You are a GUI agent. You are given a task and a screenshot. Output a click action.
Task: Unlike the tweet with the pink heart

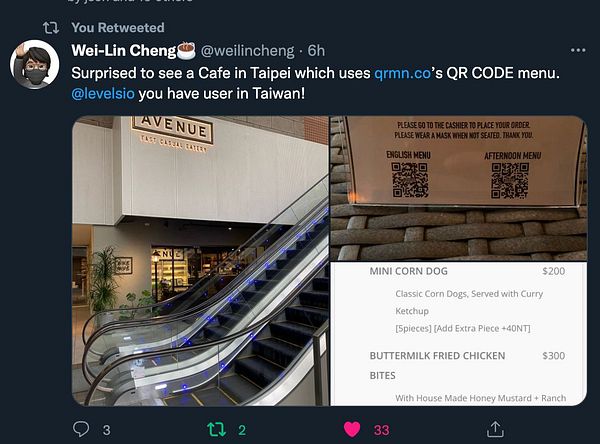pos(352,429)
